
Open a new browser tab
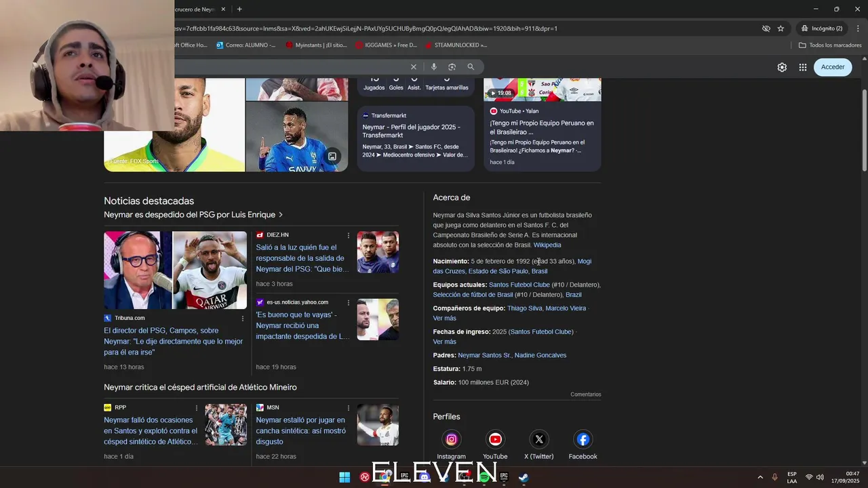[x=239, y=9]
